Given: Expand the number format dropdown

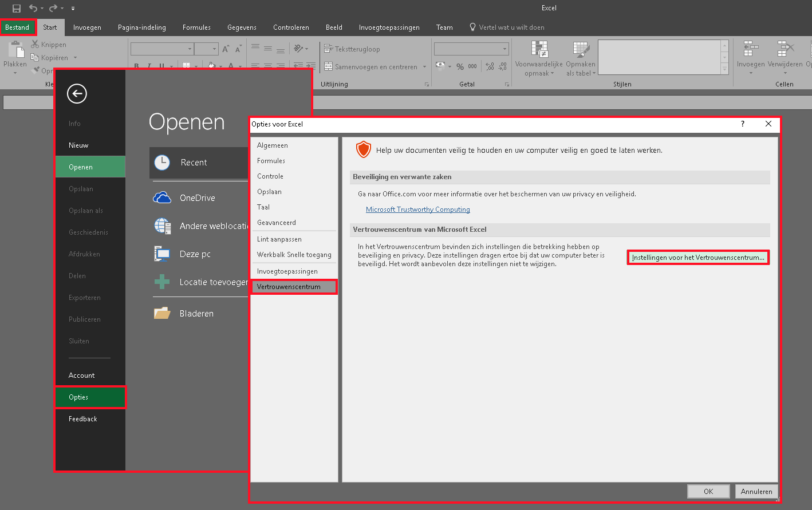Looking at the screenshot, I should coord(504,49).
